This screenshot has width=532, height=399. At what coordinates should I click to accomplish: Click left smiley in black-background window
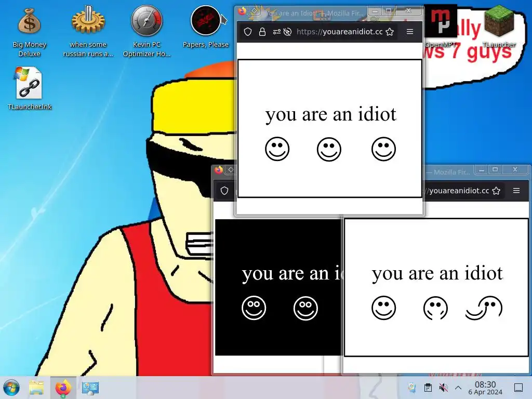254,308
